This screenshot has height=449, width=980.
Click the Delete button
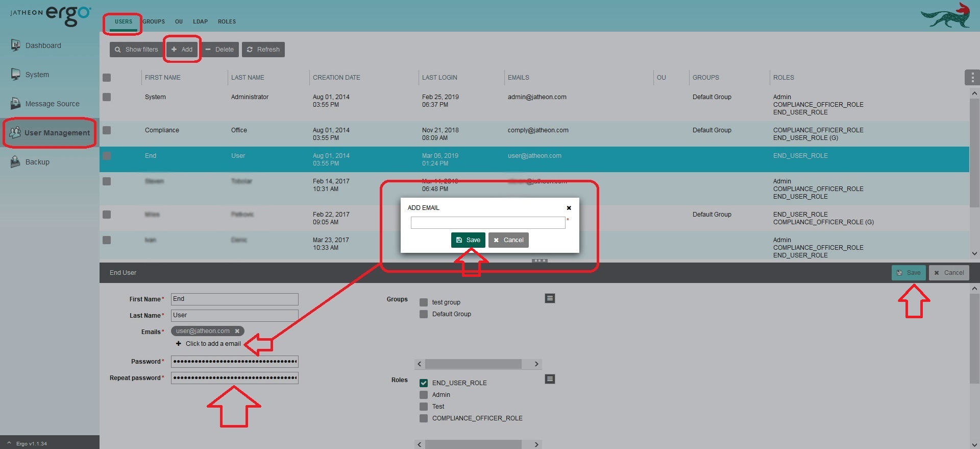click(x=219, y=50)
